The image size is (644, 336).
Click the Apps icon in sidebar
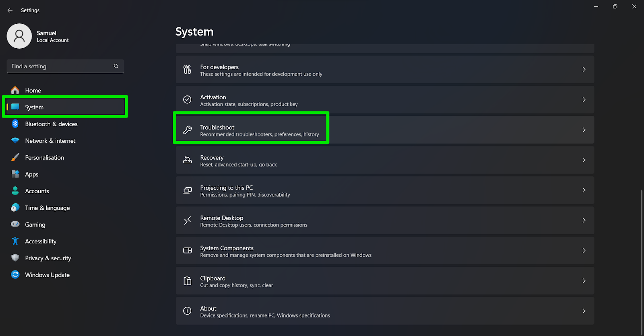[15, 174]
